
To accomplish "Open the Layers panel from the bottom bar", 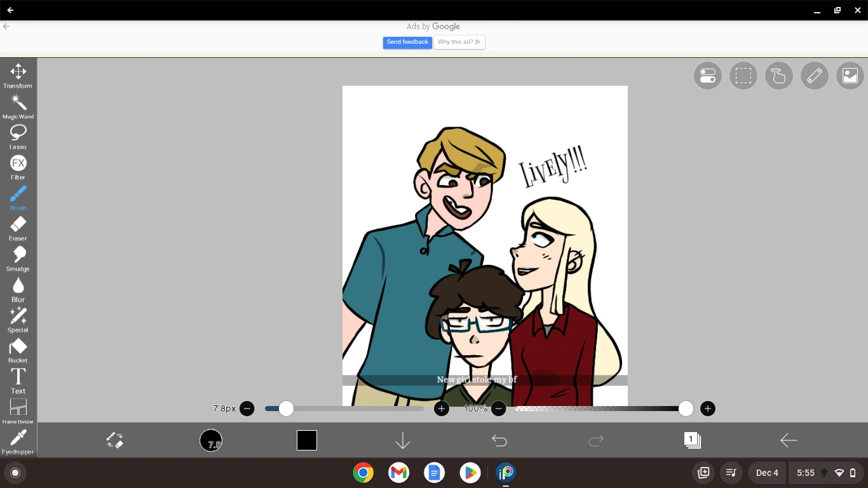I will pos(692,440).
